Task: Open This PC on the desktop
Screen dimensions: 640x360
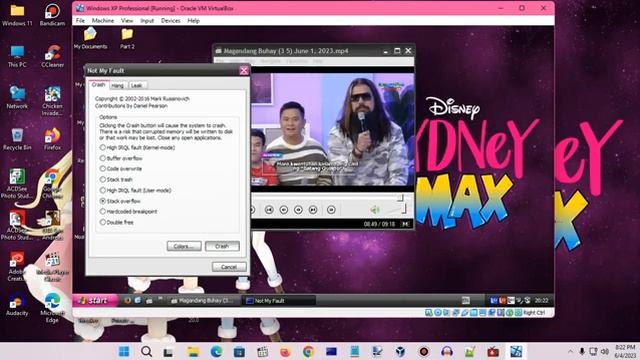Action: coord(17,56)
